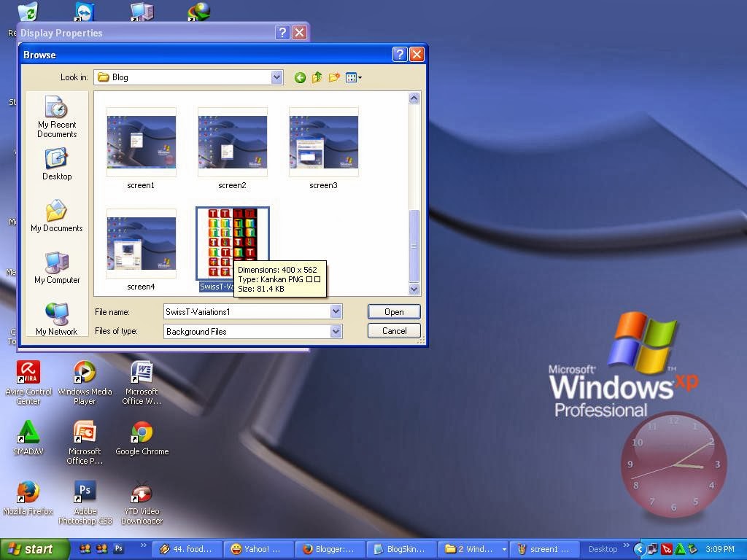Click the 3:09 PM taskbar clock
747x560 pixels.
pos(720,549)
